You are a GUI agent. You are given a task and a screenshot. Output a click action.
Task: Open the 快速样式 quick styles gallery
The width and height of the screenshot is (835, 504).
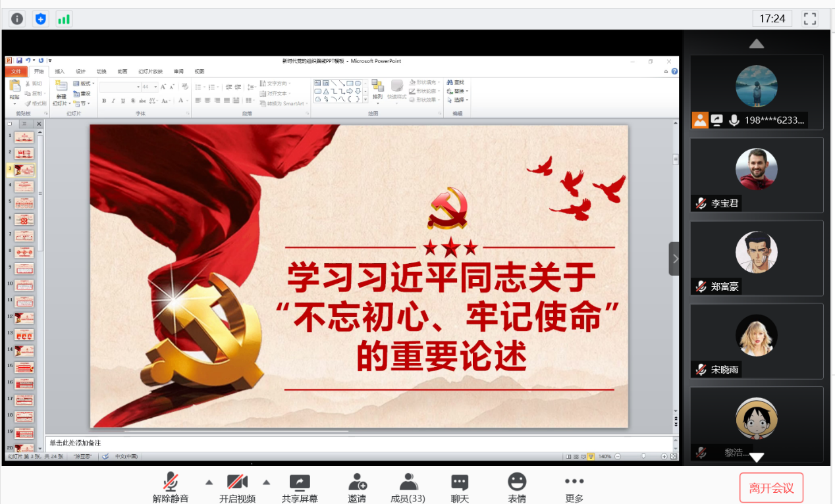[397, 90]
